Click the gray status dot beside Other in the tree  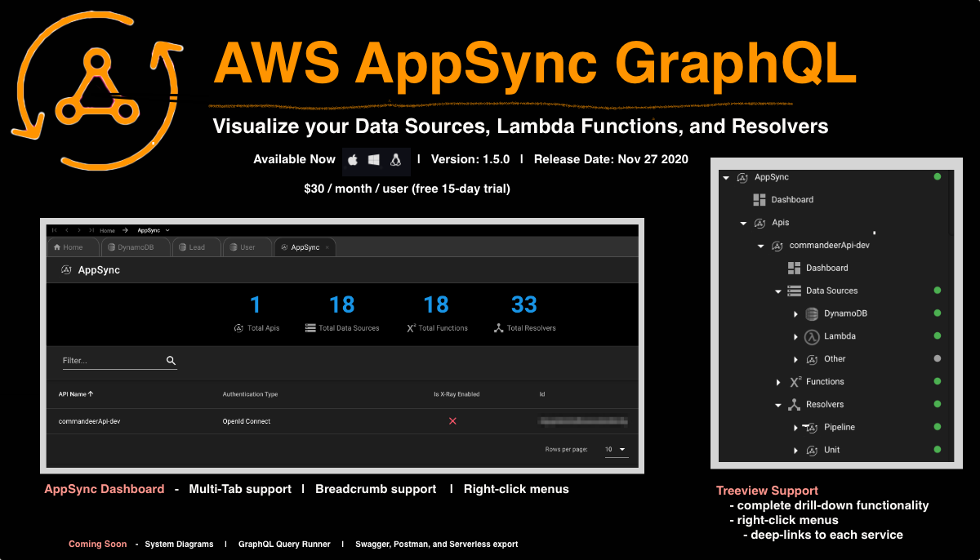click(x=938, y=358)
